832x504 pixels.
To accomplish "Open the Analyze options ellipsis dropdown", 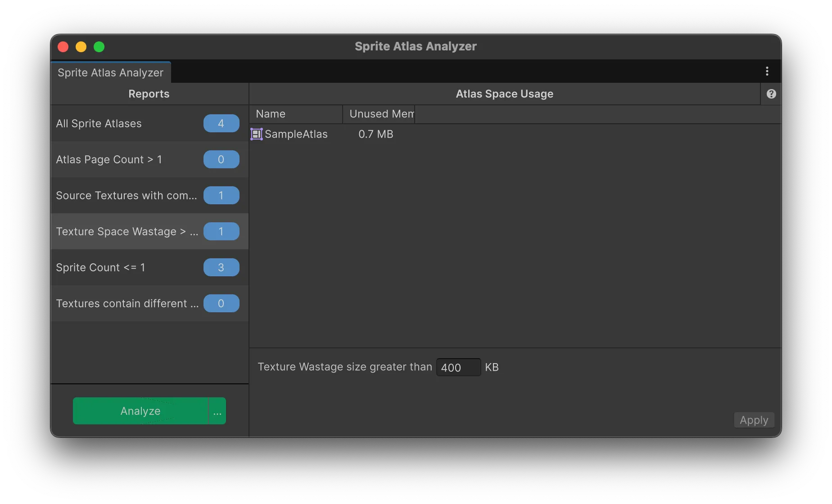I will (x=217, y=411).
